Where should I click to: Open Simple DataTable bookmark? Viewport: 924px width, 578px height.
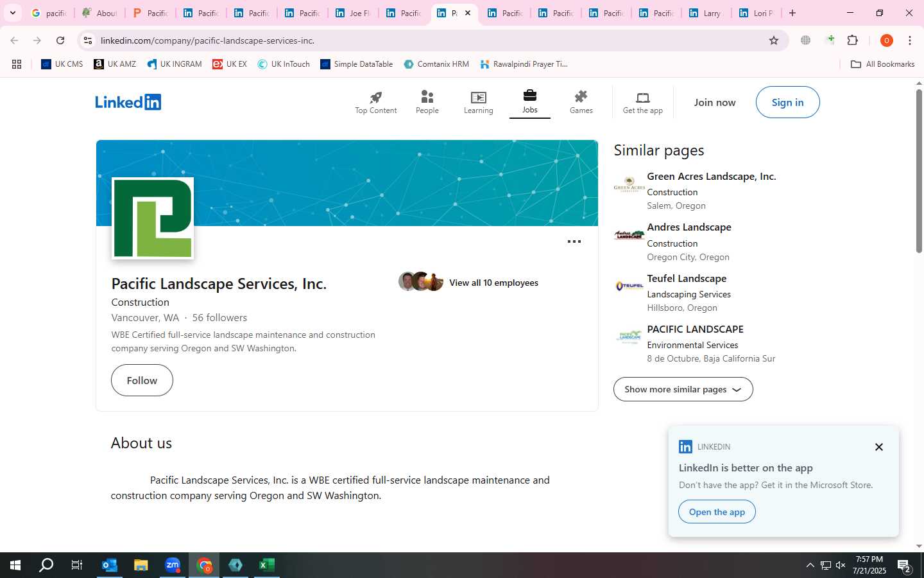click(357, 64)
